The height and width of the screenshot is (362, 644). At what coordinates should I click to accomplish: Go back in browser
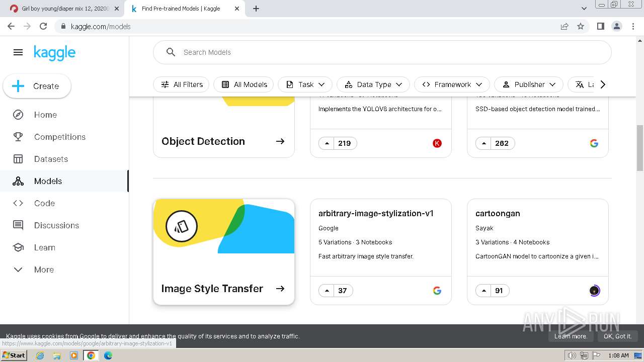pyautogui.click(x=11, y=26)
